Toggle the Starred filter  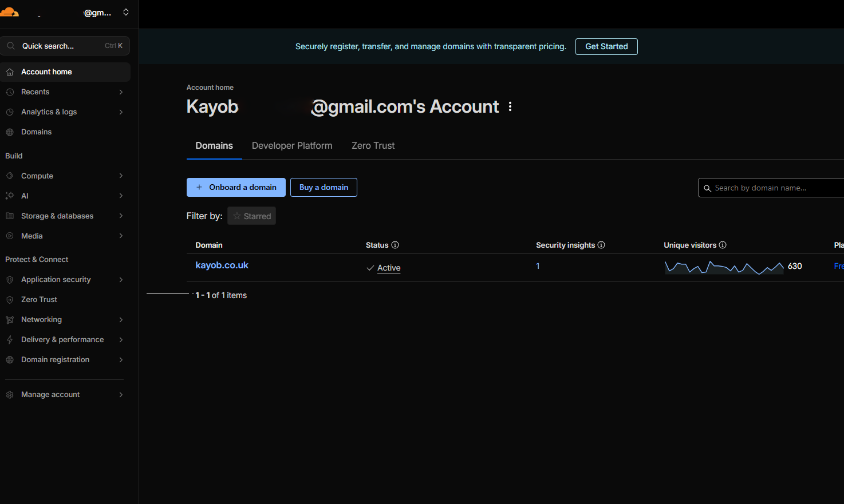point(251,216)
